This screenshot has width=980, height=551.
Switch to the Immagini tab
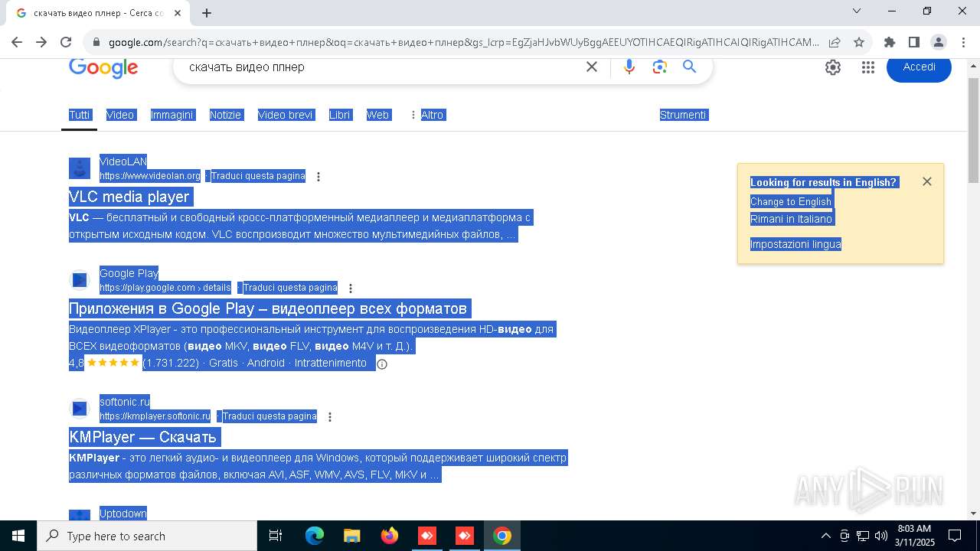click(x=172, y=115)
